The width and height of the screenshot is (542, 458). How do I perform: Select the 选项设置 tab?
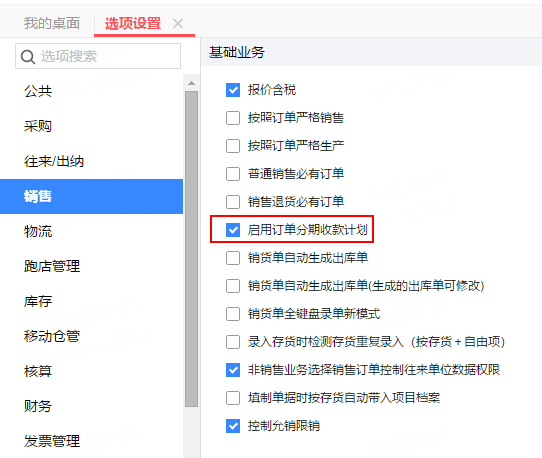tap(133, 24)
